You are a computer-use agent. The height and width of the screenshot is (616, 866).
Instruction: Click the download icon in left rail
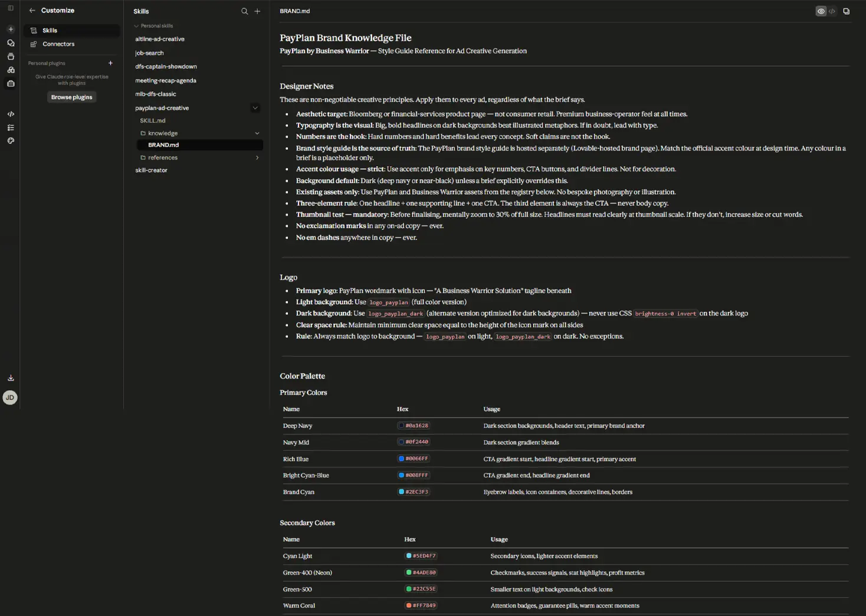(x=11, y=378)
